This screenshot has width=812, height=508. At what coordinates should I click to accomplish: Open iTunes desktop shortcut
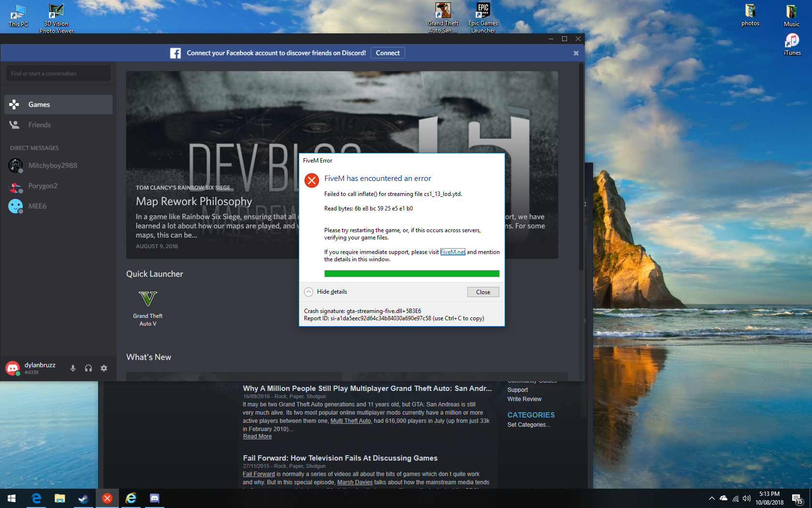792,45
